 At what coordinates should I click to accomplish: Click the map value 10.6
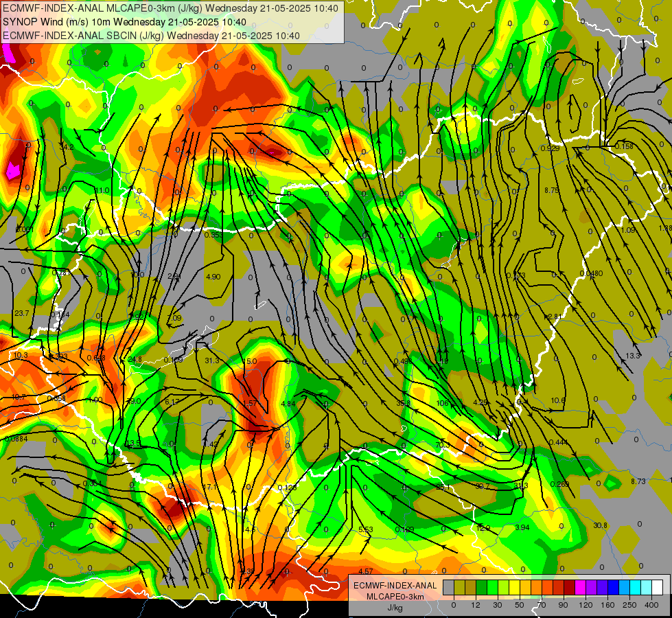557,400
